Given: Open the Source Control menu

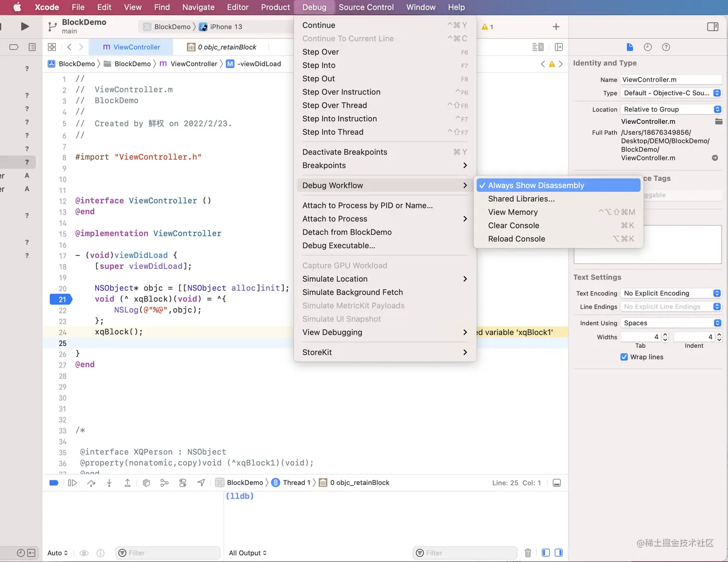Looking at the screenshot, I should coord(366,7).
